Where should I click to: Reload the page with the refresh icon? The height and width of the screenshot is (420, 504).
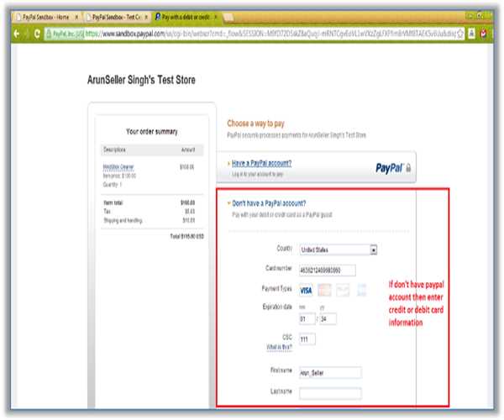pyautogui.click(x=39, y=34)
